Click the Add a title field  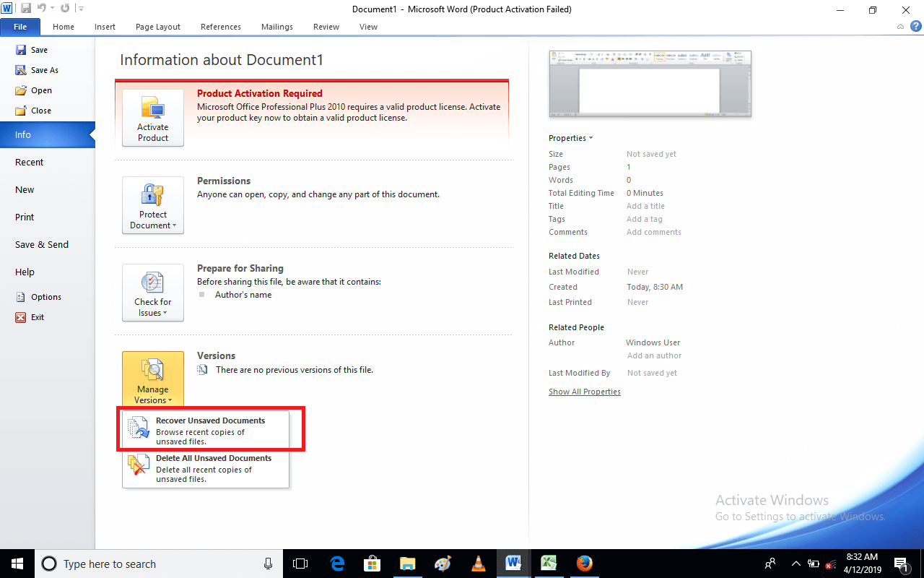click(x=645, y=206)
